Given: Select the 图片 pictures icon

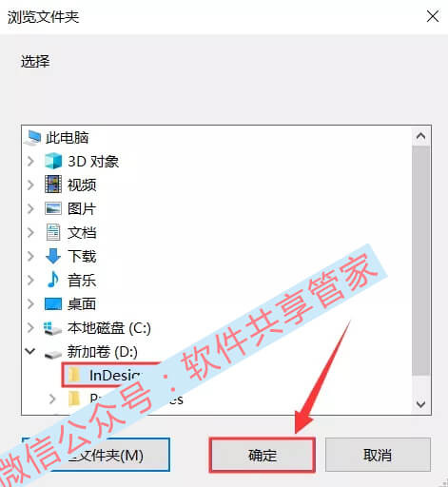Looking at the screenshot, I should pos(53,208).
